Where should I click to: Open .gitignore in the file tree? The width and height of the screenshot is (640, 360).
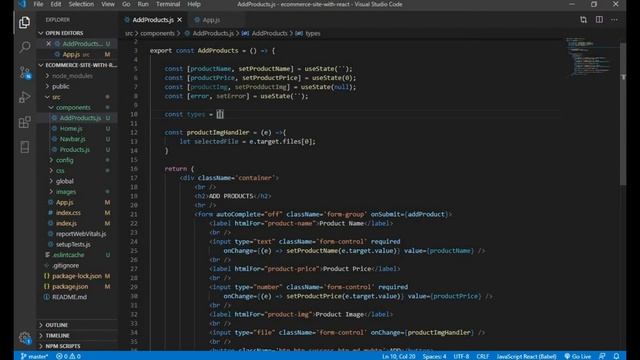[x=65, y=265]
